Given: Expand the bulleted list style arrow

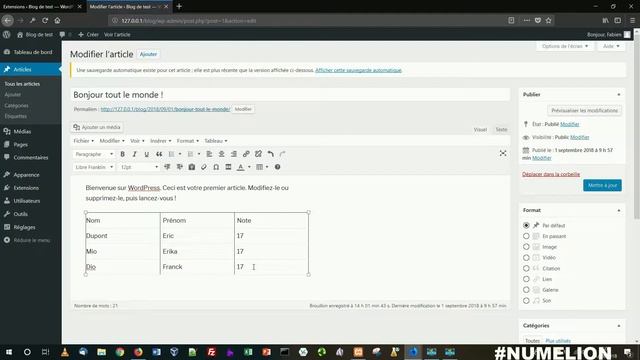Looking at the screenshot, I should [180, 154].
